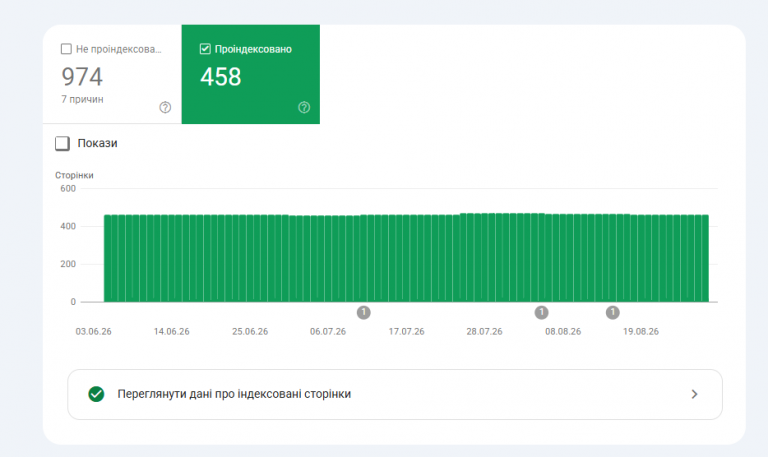Click the 25.06.26 date label
This screenshot has height=457, width=768.
250,332
